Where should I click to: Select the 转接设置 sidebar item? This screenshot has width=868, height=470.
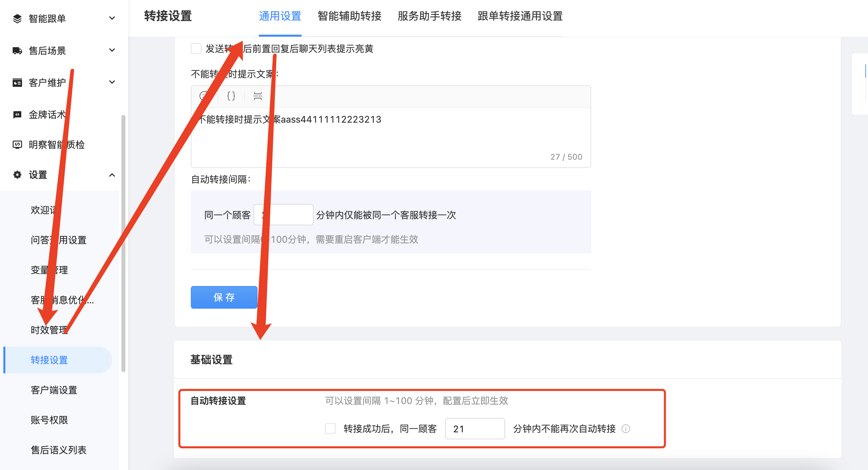click(x=58, y=360)
